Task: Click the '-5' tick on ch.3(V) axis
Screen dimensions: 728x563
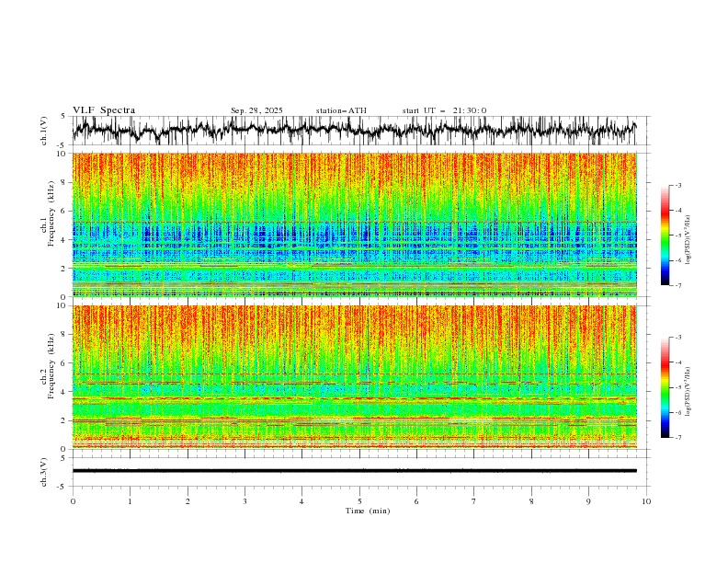Action: 63,487
